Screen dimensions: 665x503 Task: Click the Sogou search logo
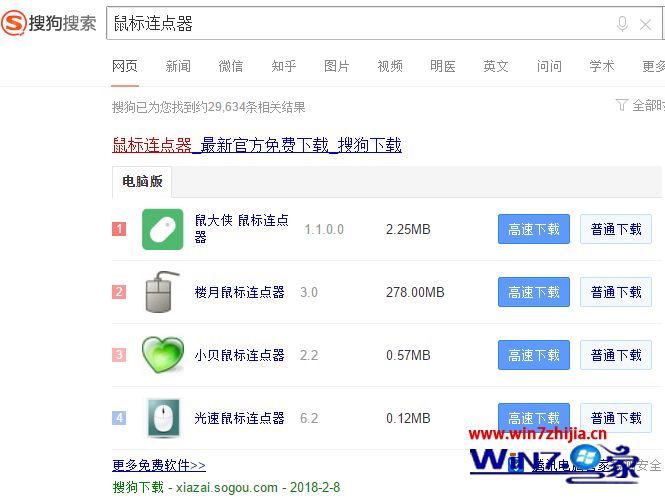point(49,23)
